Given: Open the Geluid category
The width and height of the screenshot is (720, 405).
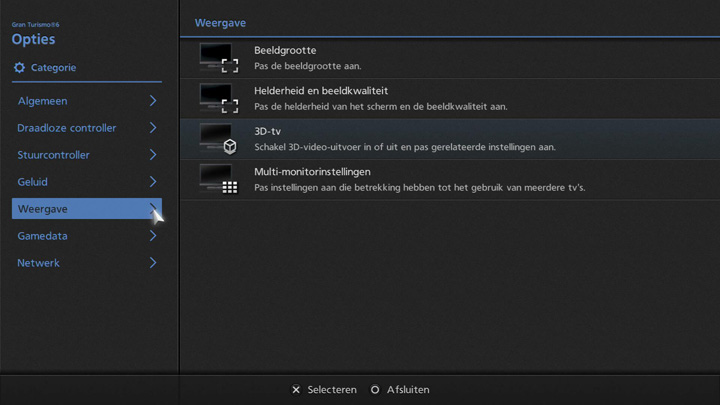Looking at the screenshot, I should 33,182.
